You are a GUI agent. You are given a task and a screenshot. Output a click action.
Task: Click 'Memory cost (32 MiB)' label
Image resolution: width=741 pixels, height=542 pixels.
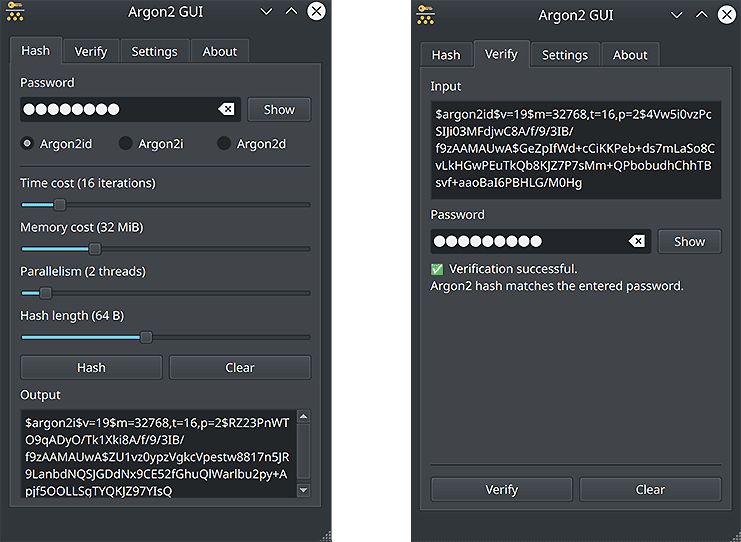[81, 227]
